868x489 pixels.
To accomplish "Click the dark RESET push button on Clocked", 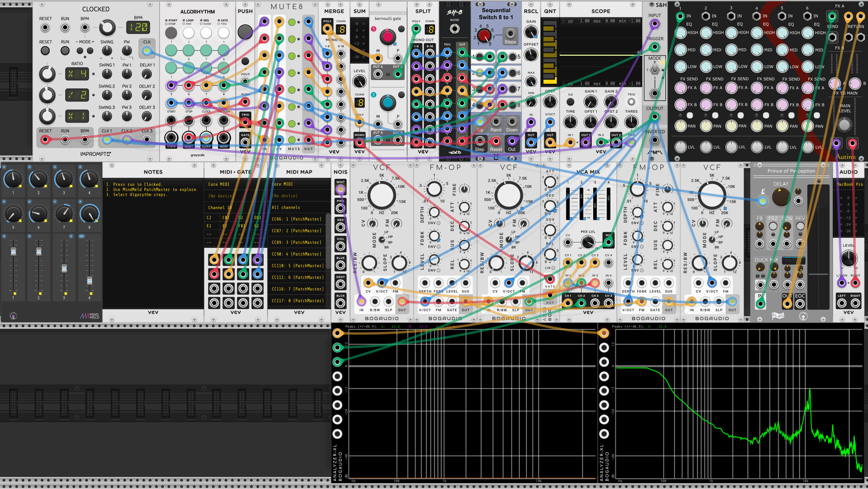I will [45, 51].
